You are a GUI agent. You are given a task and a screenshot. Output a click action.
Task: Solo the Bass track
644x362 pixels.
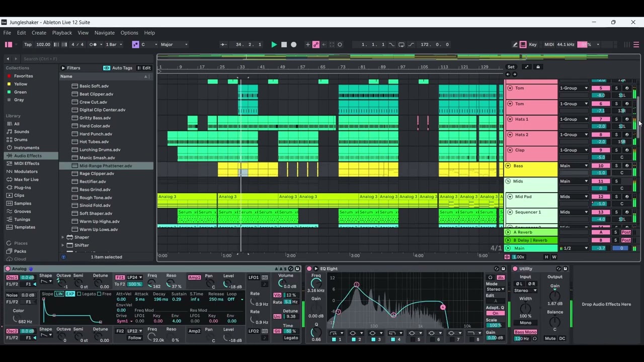tap(616, 166)
